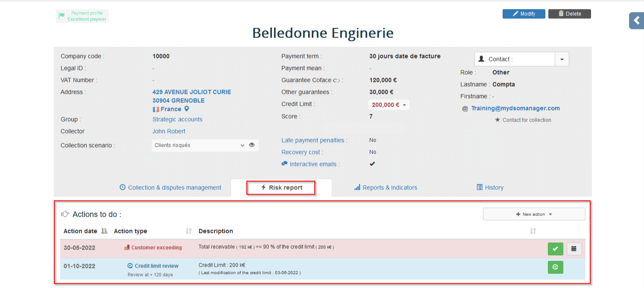The width and height of the screenshot is (644, 288).
Task: Expand the Contact selector dropdown arrow
Action: [x=562, y=59]
